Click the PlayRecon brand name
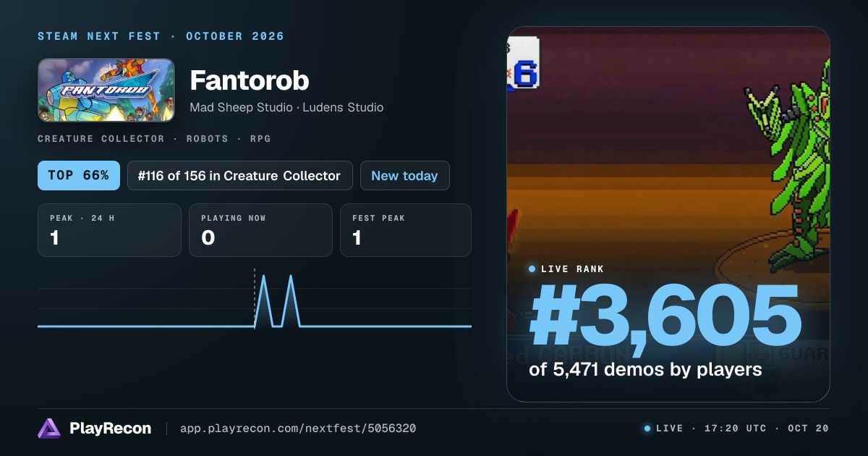 click(110, 428)
